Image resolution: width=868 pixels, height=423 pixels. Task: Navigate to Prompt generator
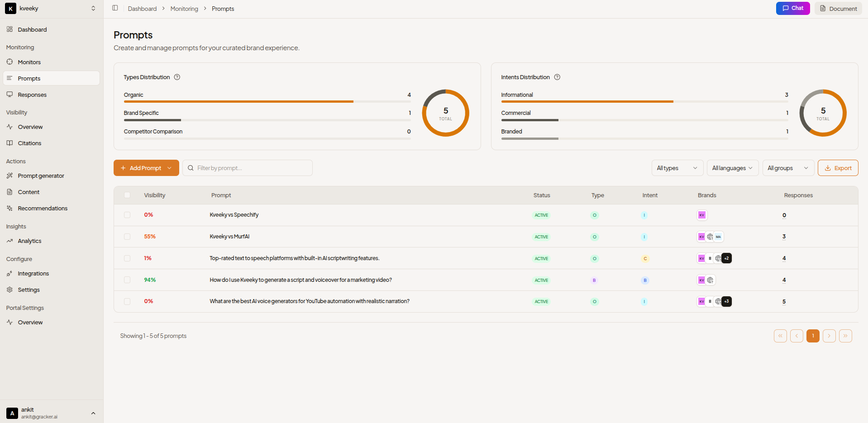point(41,176)
